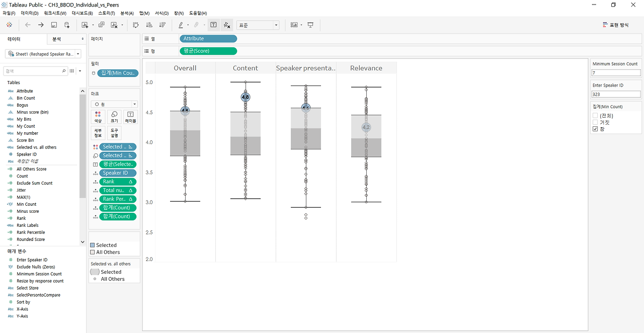Open the Size card in Marks

114,117
